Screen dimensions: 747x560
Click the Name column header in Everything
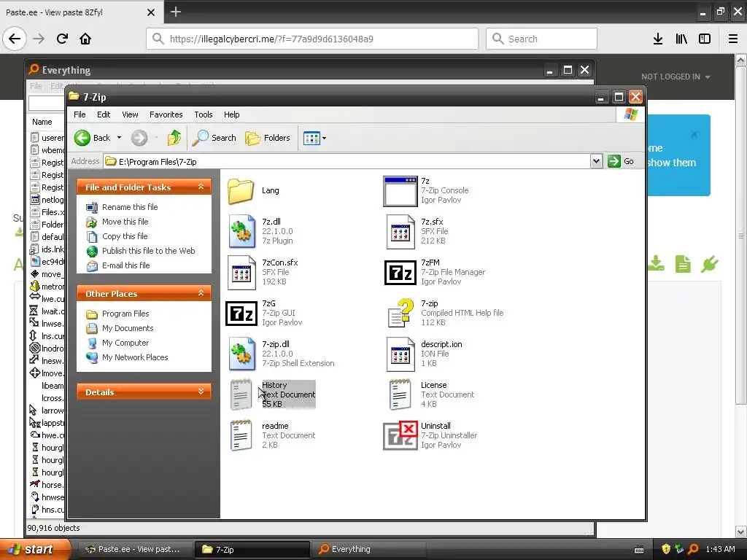[42, 122]
